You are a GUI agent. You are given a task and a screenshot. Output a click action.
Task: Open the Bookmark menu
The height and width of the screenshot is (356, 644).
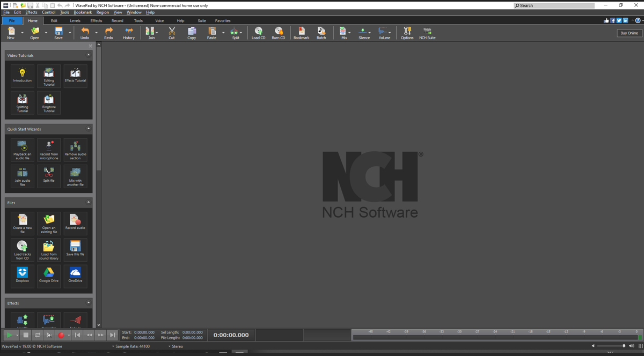point(83,12)
